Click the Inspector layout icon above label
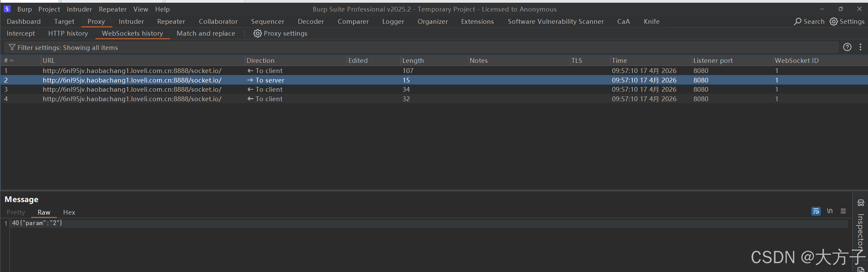Viewport: 868px width, 272px height. pos(861,203)
